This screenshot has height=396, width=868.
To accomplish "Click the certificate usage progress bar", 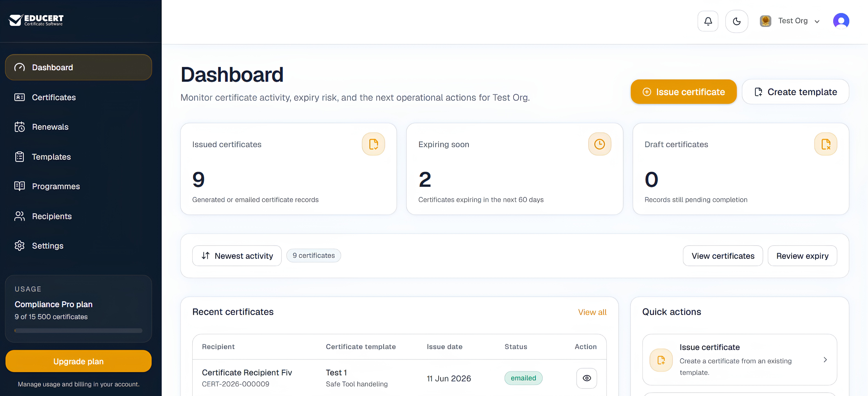I will click(x=78, y=331).
